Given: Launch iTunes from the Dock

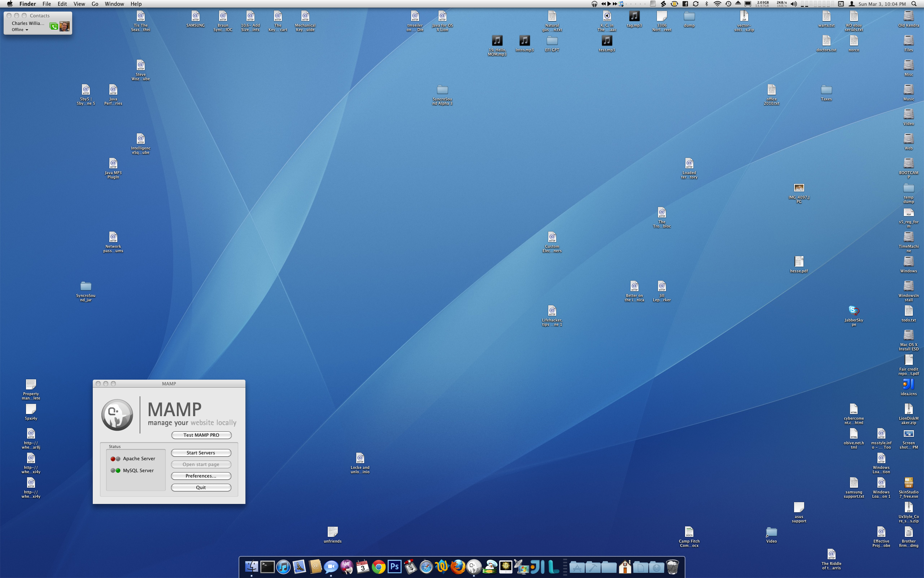Looking at the screenshot, I should 283,567.
